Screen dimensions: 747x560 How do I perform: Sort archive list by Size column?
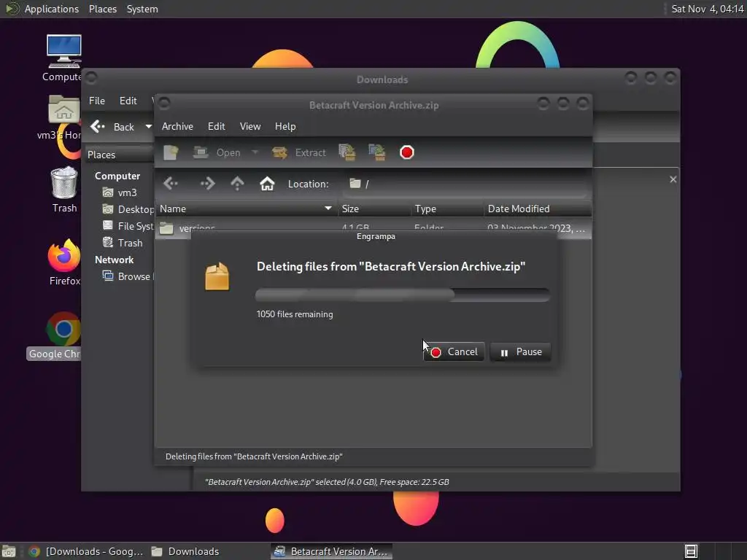pos(374,209)
